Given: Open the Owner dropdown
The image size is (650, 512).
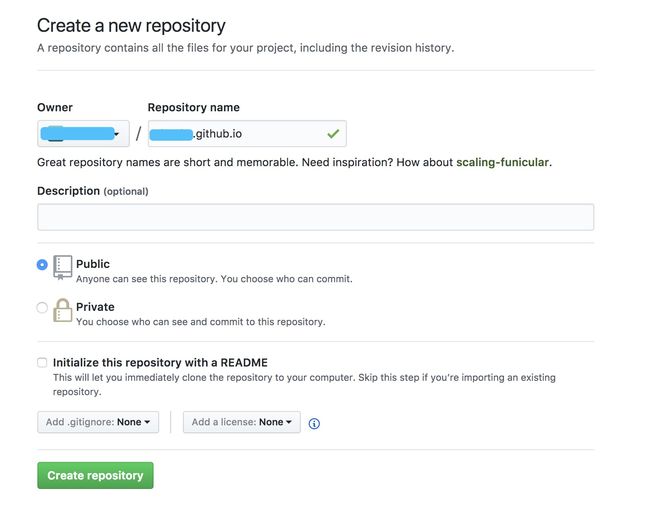Looking at the screenshot, I should click(83, 133).
